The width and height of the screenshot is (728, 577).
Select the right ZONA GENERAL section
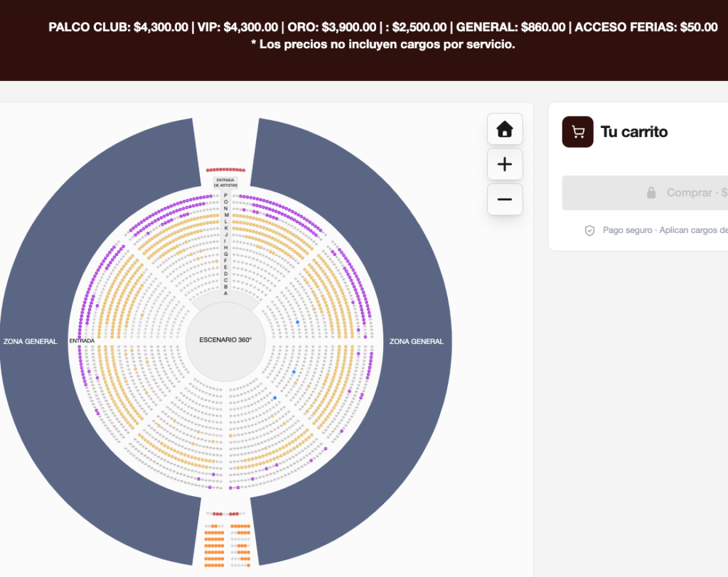417,341
